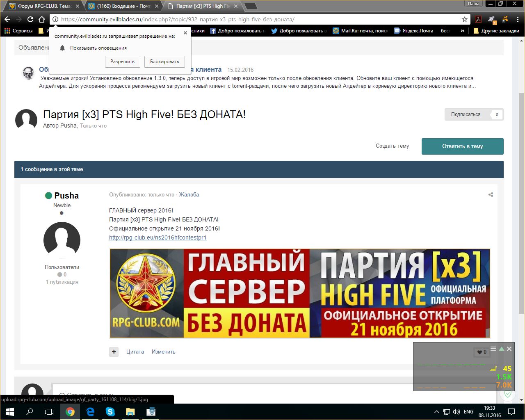525x420 pixels.
Task: Click 'Цитата' to quote the post
Action: 135,352
